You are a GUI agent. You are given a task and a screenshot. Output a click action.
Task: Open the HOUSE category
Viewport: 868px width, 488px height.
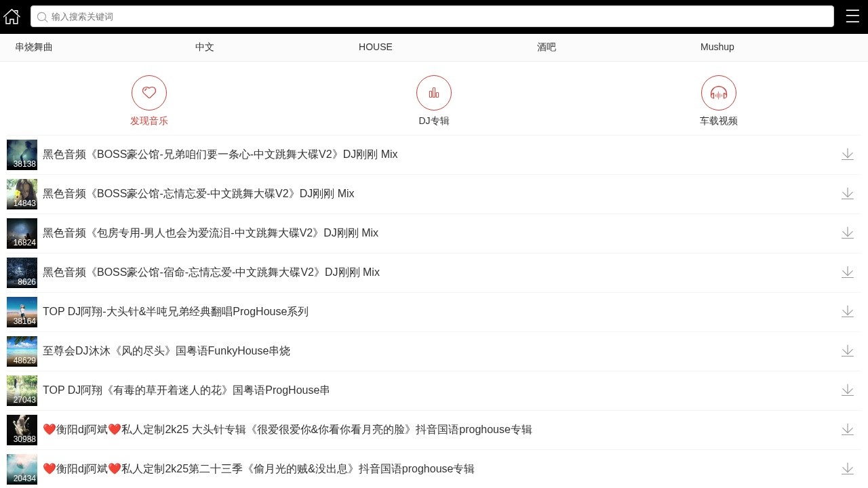375,47
